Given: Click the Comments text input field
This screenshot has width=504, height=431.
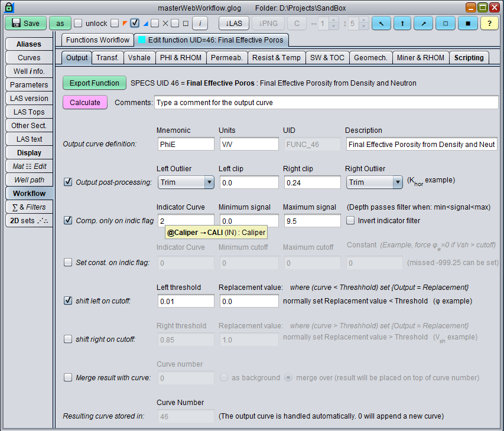Looking at the screenshot, I should click(x=326, y=103).
